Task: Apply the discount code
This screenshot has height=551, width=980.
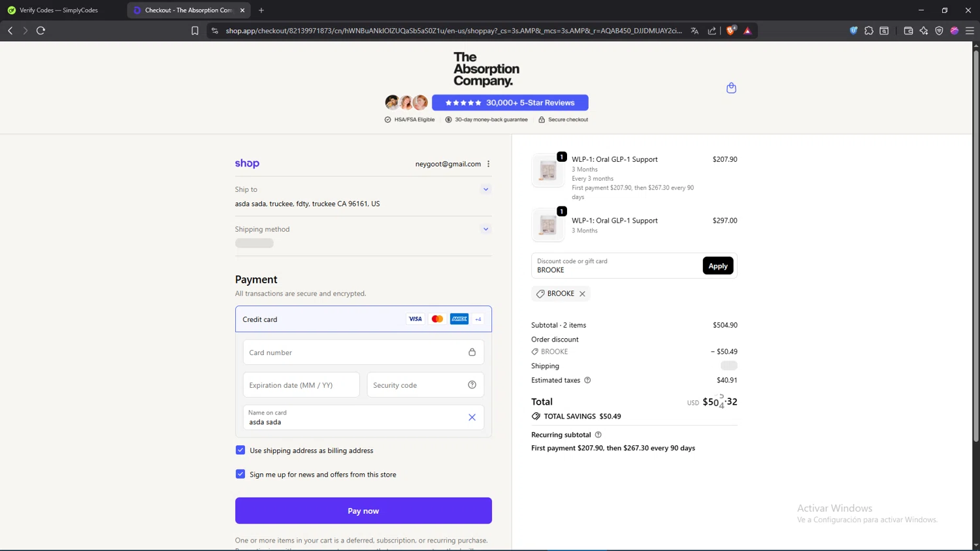Action: (x=718, y=266)
